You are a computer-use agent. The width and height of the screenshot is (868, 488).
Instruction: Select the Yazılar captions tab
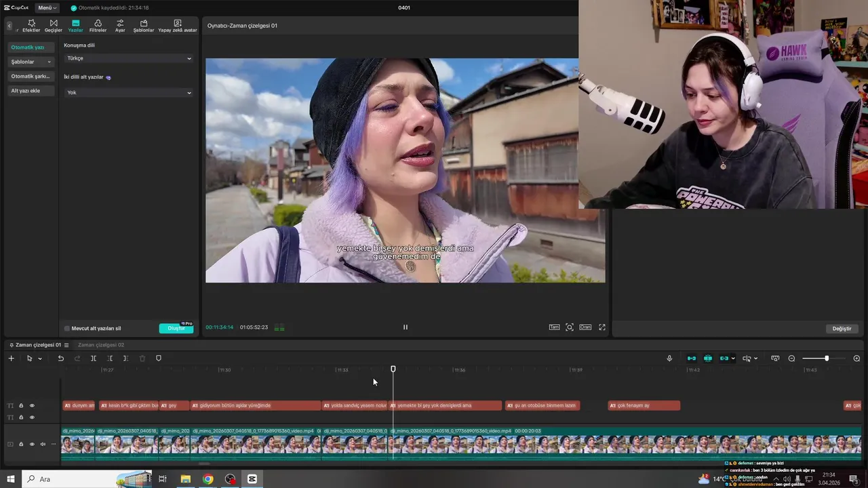[75, 26]
